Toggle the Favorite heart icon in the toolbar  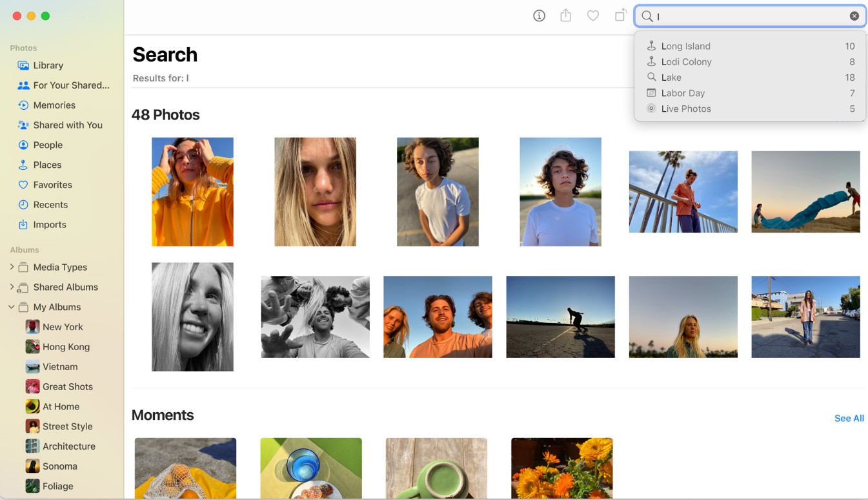592,16
